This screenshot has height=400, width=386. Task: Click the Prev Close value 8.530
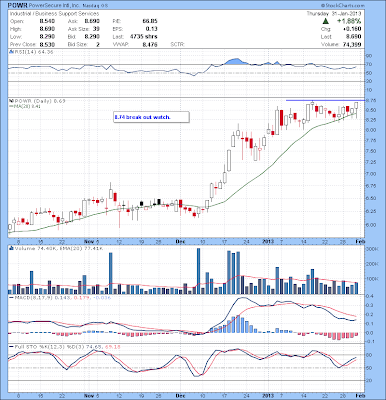tap(47, 44)
